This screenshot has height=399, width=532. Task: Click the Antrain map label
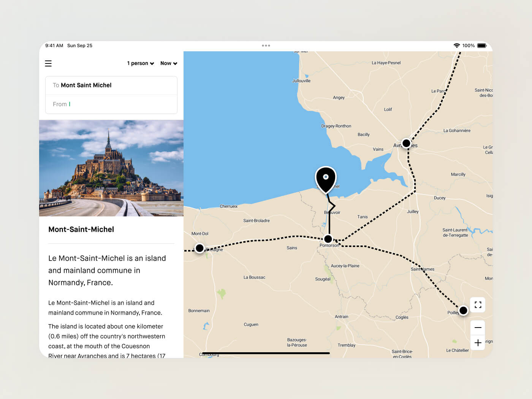(342, 317)
